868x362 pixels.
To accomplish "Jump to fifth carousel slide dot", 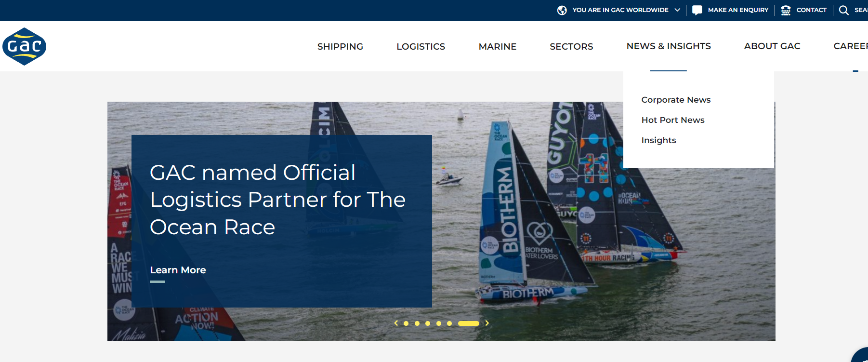I will pos(449,323).
